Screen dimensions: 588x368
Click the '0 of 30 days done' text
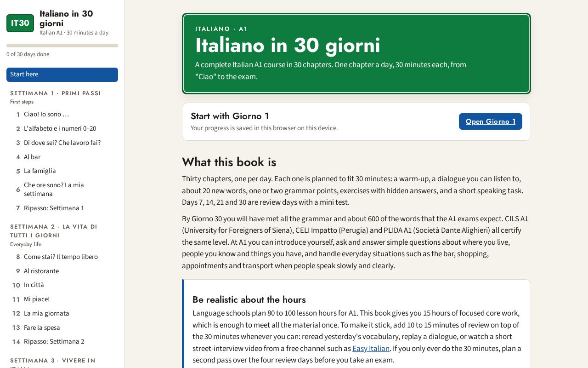[28, 54]
